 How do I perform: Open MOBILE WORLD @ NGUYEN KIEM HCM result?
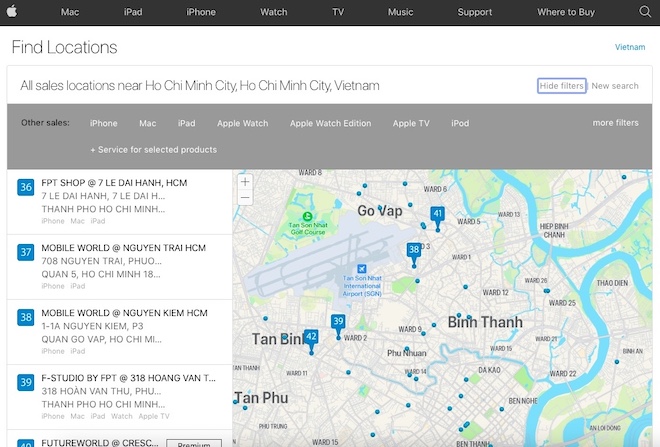(120, 332)
